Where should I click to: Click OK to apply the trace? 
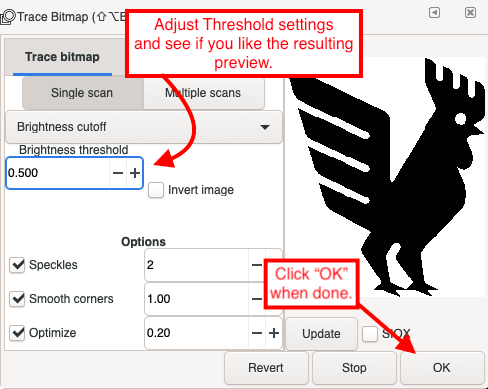[x=442, y=368]
